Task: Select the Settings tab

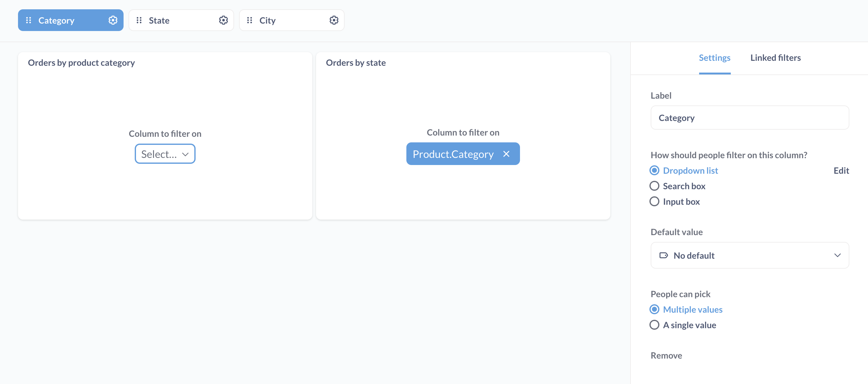Action: 715,58
